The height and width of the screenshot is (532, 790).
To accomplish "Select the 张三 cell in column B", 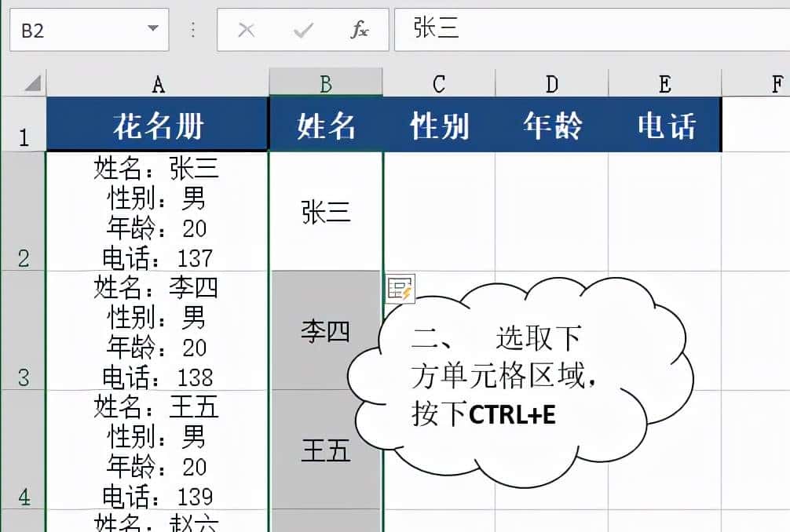I will click(x=325, y=210).
